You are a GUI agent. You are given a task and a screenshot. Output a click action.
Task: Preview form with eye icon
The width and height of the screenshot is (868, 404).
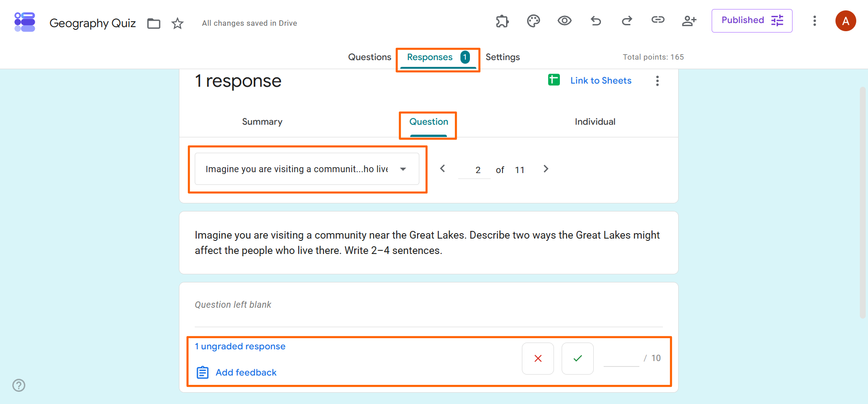564,21
